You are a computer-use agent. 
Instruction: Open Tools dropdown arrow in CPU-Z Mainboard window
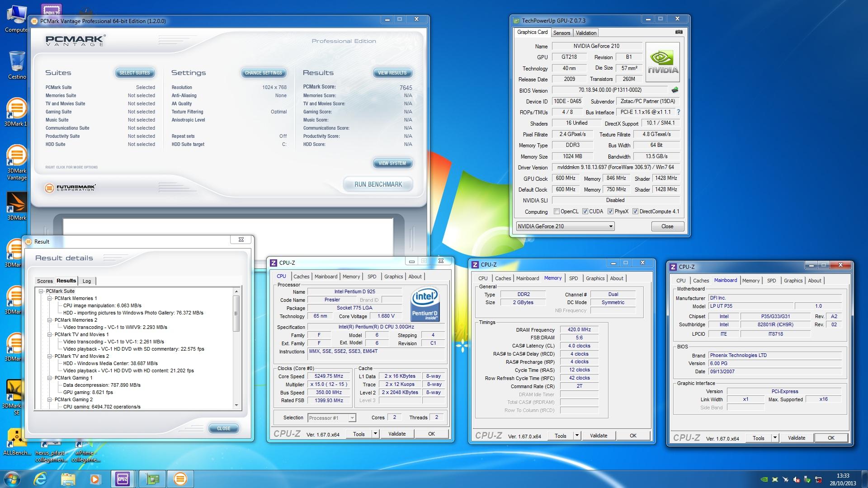click(x=775, y=438)
